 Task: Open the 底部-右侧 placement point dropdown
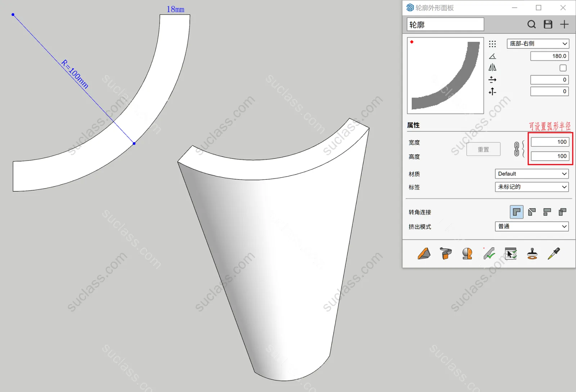pos(538,44)
